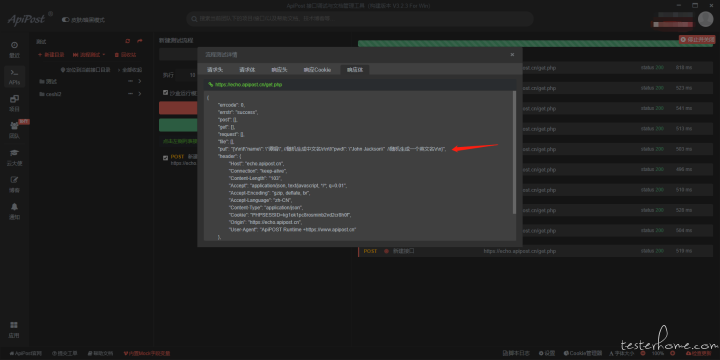This screenshot has width=720, height=360.
Task: Open the 通知 (notifications) bell icon
Action: pos(14,211)
